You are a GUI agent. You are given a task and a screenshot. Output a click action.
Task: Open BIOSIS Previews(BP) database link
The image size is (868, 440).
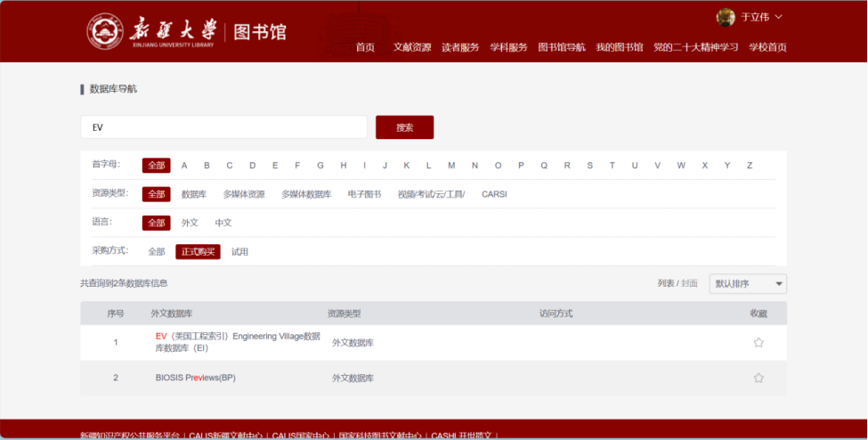point(195,378)
